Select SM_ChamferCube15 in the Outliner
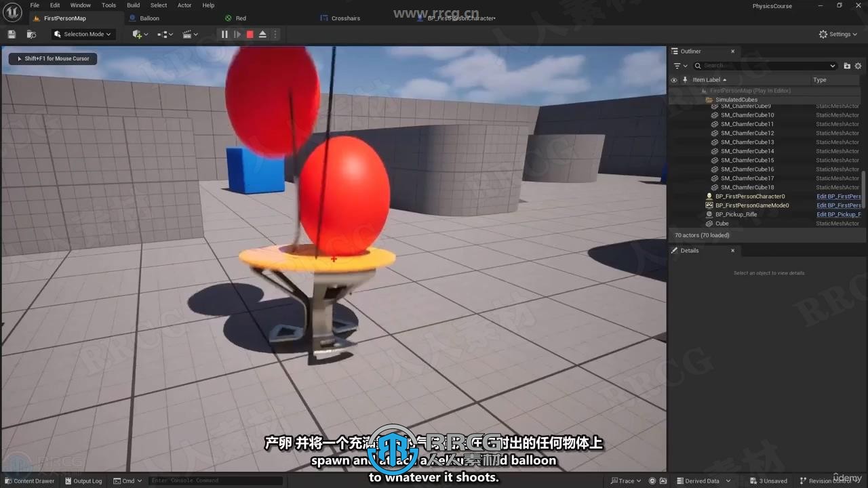The image size is (868, 488). (x=747, y=160)
